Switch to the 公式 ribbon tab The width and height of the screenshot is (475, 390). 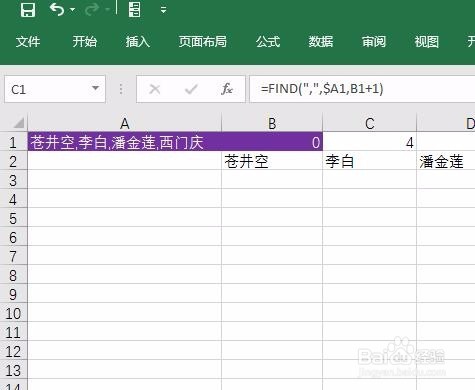[268, 42]
